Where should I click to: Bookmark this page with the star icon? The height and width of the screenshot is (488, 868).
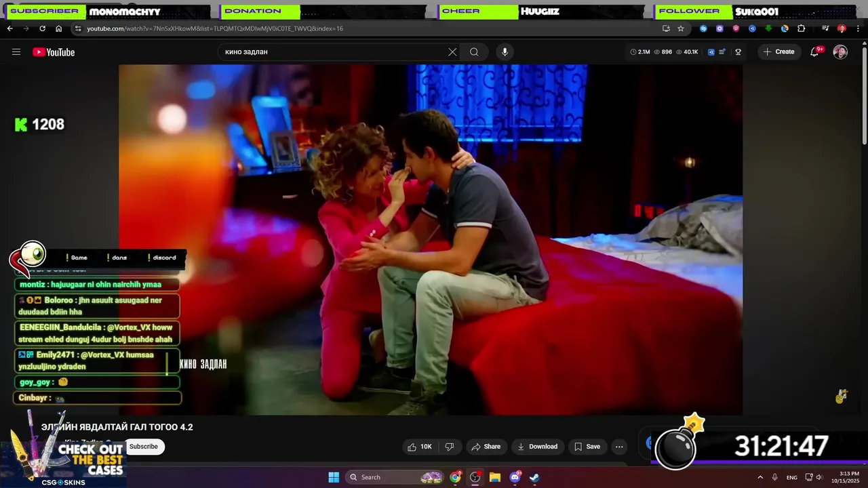tap(681, 28)
